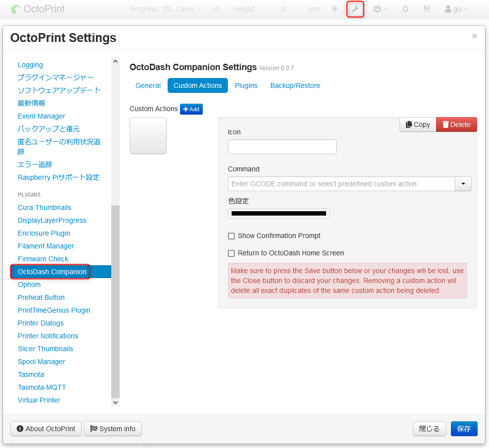Image resolution: width=489 pixels, height=448 pixels.
Task: Switch to the General tab
Action: (148, 85)
